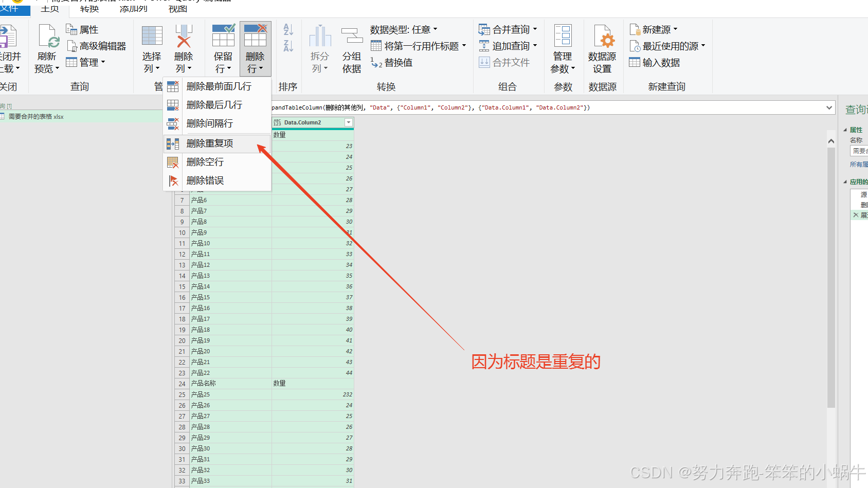Open the Properties (属性) button
Image resolution: width=868 pixels, height=488 pixels.
[82, 30]
